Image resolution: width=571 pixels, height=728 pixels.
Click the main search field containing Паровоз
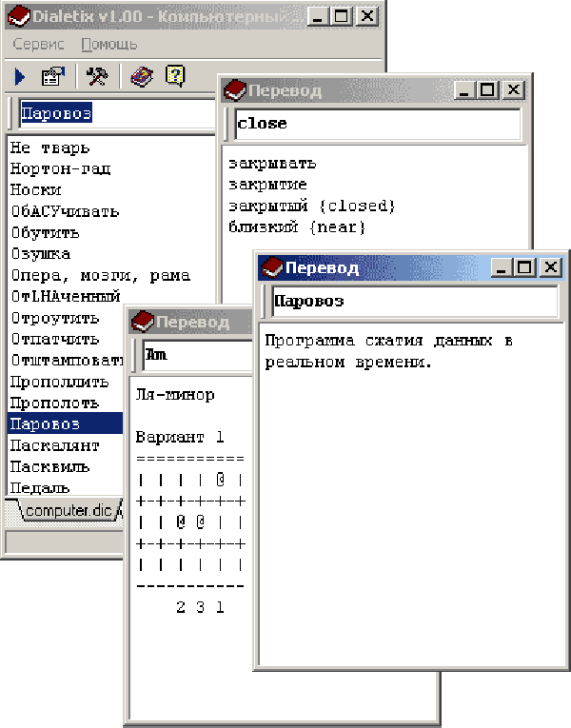(x=116, y=113)
